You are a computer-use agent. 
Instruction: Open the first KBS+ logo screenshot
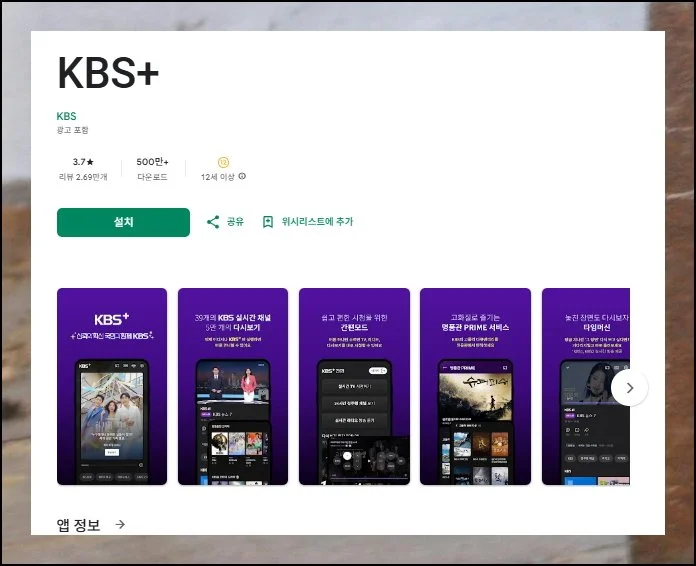[112, 386]
